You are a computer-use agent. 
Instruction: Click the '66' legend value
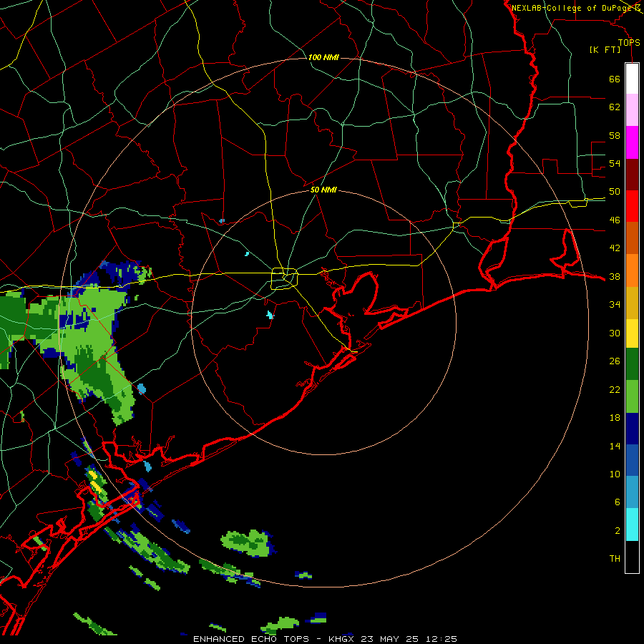[615, 79]
